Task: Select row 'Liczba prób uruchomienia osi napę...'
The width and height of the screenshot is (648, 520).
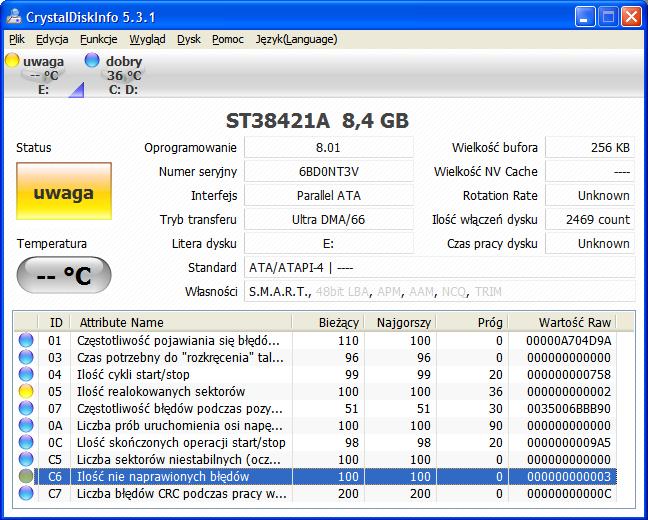Action: click(315, 425)
